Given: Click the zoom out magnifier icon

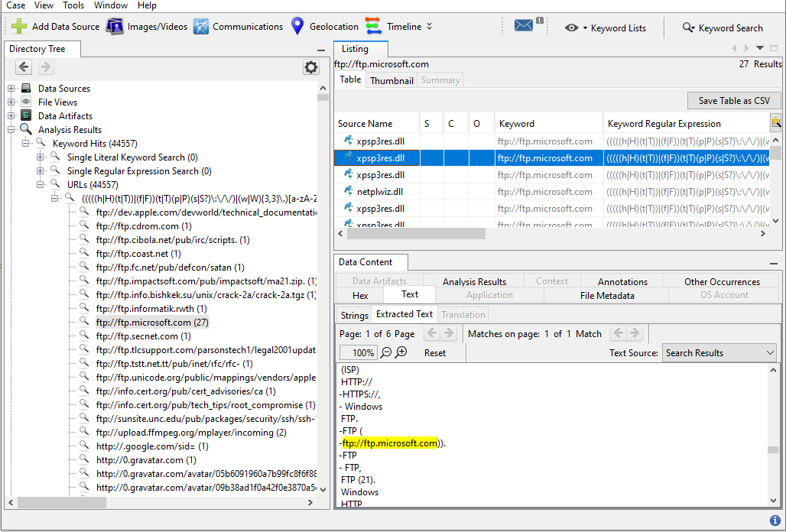Looking at the screenshot, I should coord(386,352).
